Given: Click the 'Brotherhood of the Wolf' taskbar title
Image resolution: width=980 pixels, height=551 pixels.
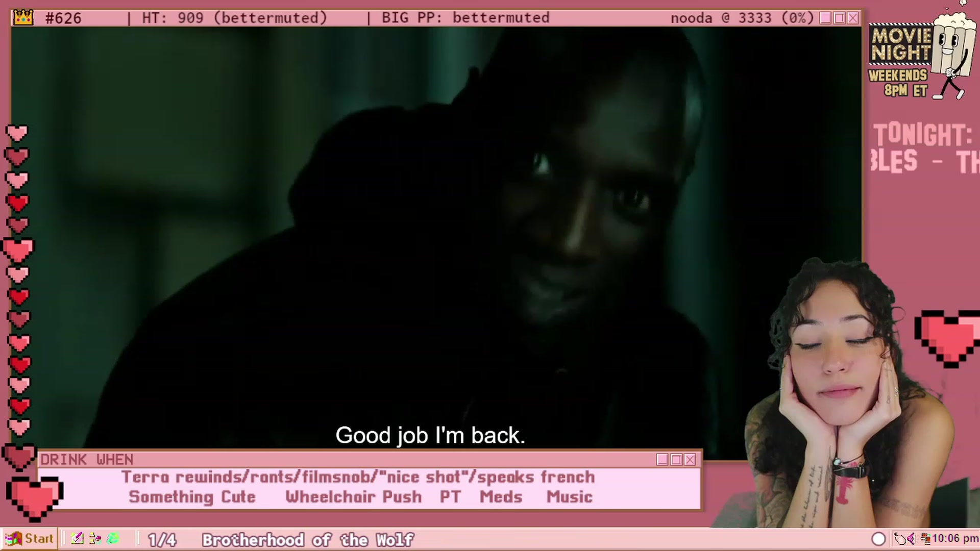Looking at the screenshot, I should [308, 540].
